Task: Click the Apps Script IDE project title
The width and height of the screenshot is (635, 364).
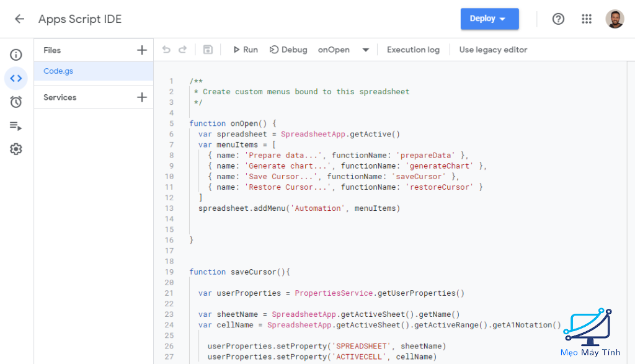Action: 80,19
